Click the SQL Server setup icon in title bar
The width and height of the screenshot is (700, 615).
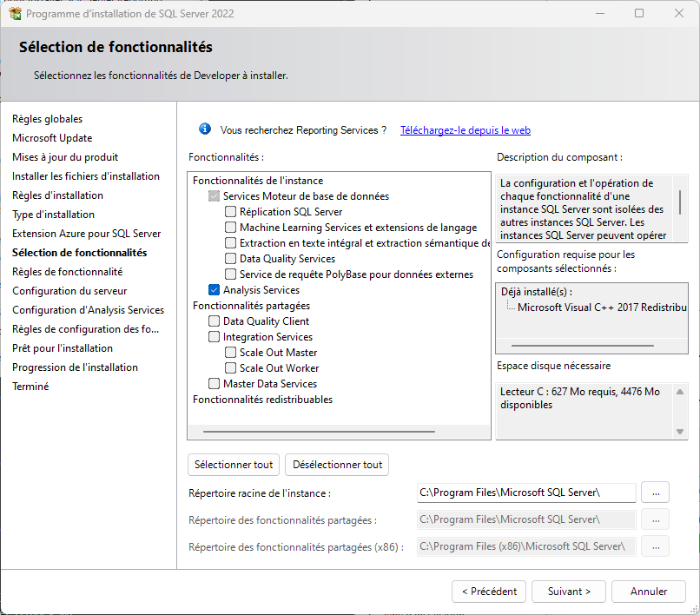[x=15, y=13]
